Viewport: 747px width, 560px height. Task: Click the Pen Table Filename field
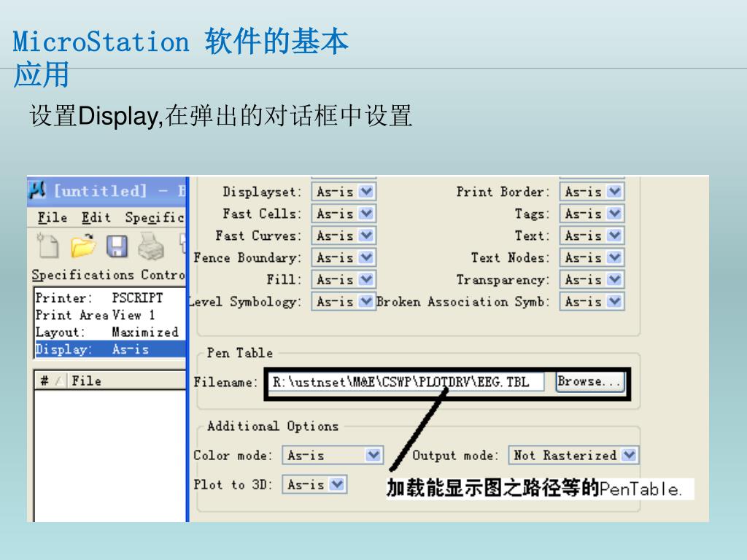pos(406,382)
